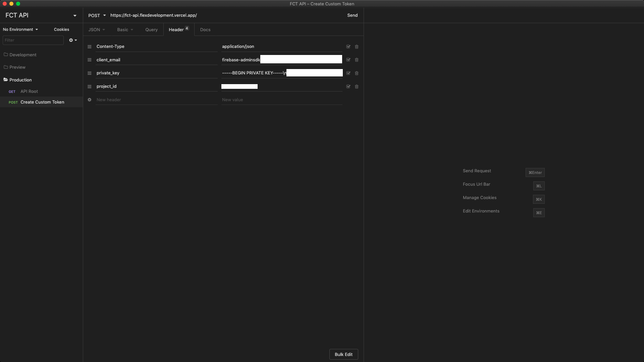Toggle the project_id header checkbox
This screenshot has height=362, width=644.
click(x=348, y=86)
